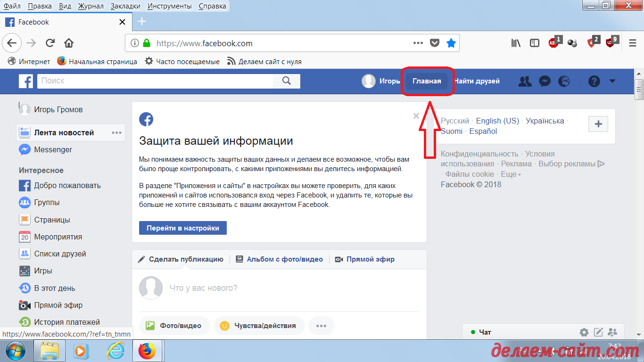The height and width of the screenshot is (362, 644).
Task: Open Закладки menu in menu bar
Action: coord(125,6)
